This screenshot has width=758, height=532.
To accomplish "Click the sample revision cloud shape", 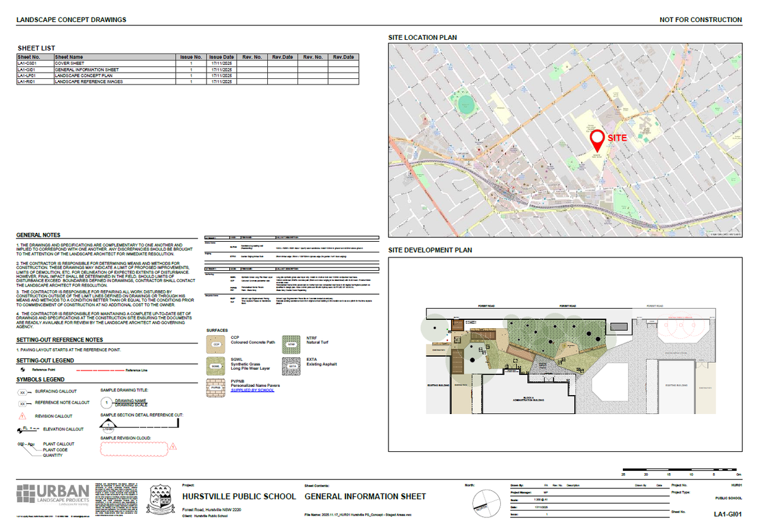I will click(135, 448).
